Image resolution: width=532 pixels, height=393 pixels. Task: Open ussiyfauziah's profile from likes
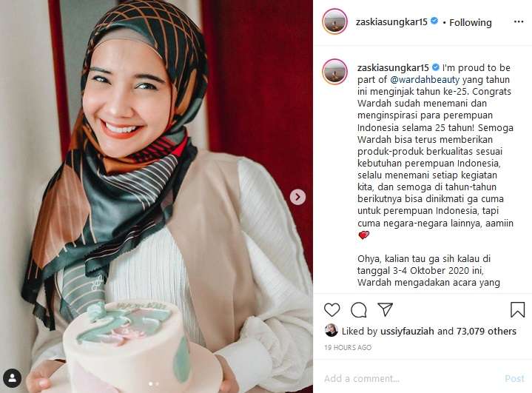point(408,332)
